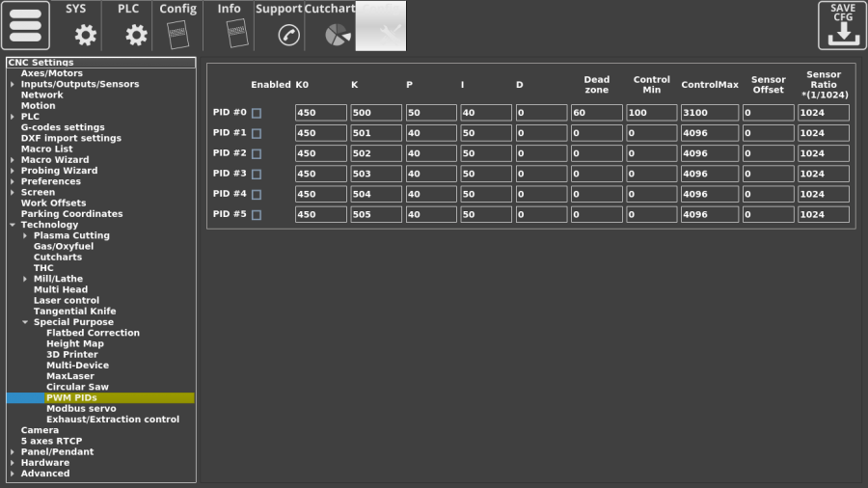868x488 pixels.
Task: Expand Probing Wizard tree node
Action: pyautogui.click(x=13, y=171)
